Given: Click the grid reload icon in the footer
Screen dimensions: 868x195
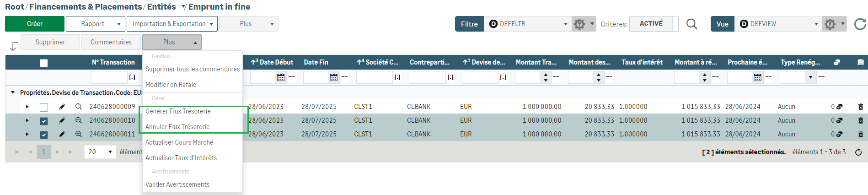Looking at the screenshot, I should pos(858,152).
